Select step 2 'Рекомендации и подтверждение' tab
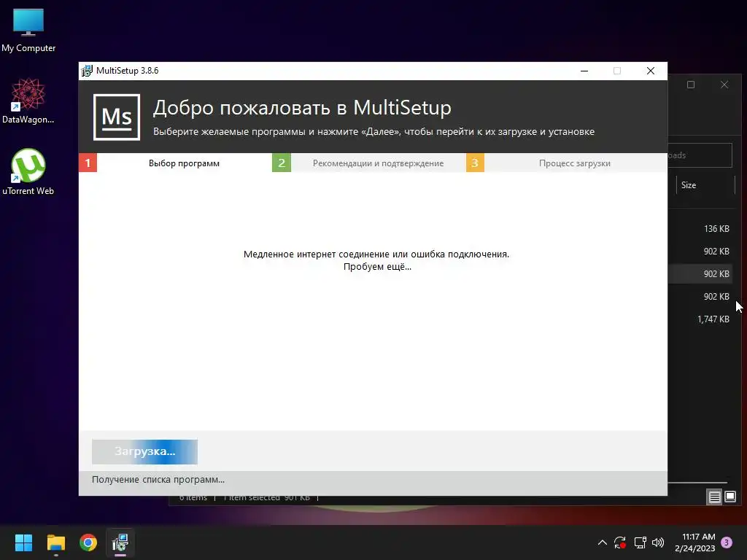Image resolution: width=747 pixels, height=560 pixels. pyautogui.click(x=368, y=163)
